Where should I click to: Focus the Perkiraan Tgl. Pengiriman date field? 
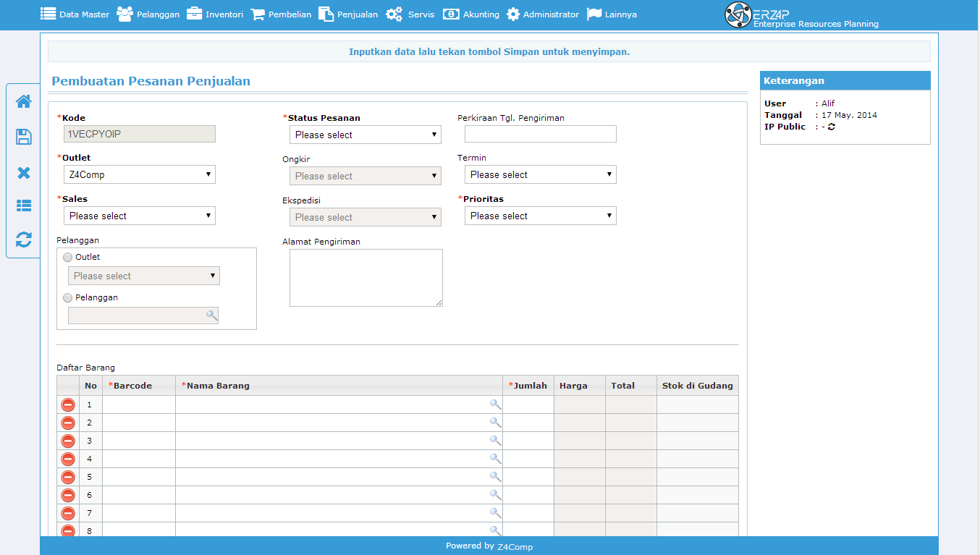click(541, 134)
